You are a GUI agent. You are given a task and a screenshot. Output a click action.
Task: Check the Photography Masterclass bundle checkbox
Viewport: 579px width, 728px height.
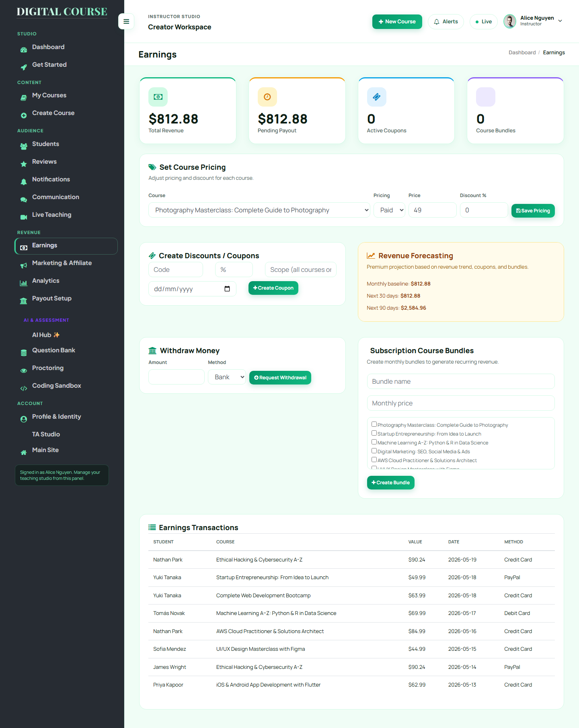pos(374,424)
